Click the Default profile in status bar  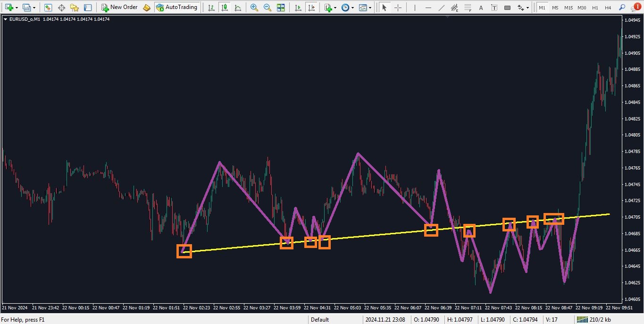point(320,320)
